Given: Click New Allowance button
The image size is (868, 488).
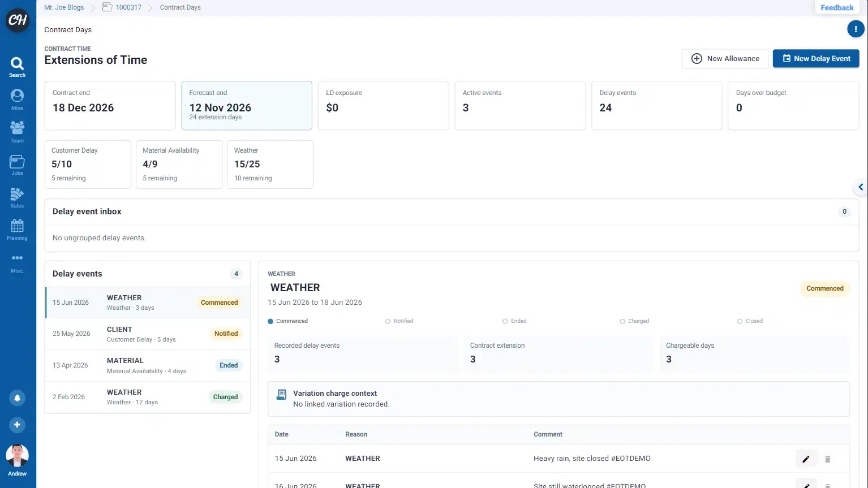Looking at the screenshot, I should 725,59.
